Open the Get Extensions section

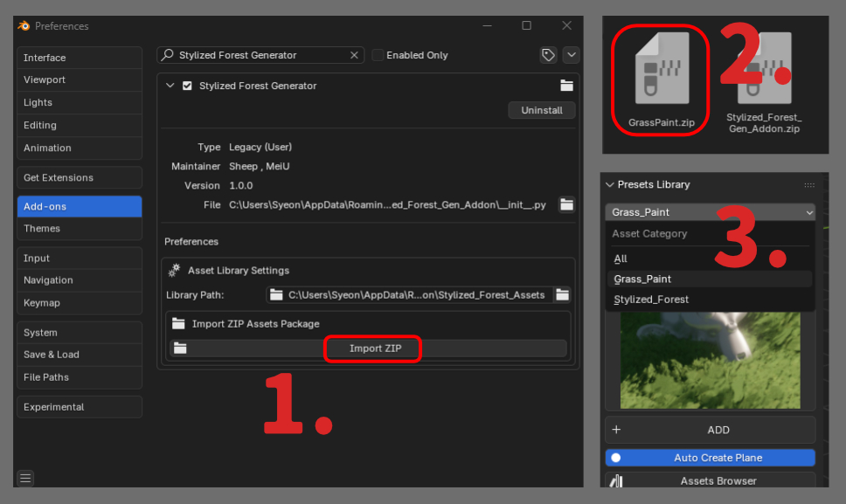click(x=80, y=177)
